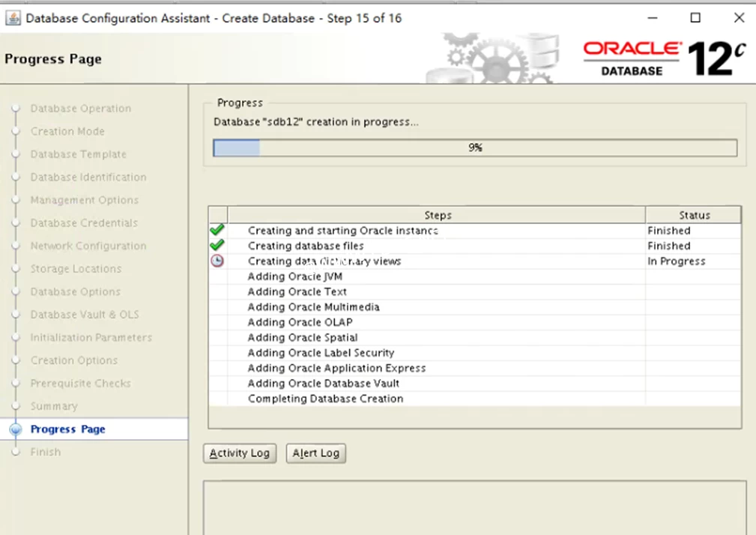Open the Activity Log
Viewport: 756px width, 535px height.
[x=240, y=453]
